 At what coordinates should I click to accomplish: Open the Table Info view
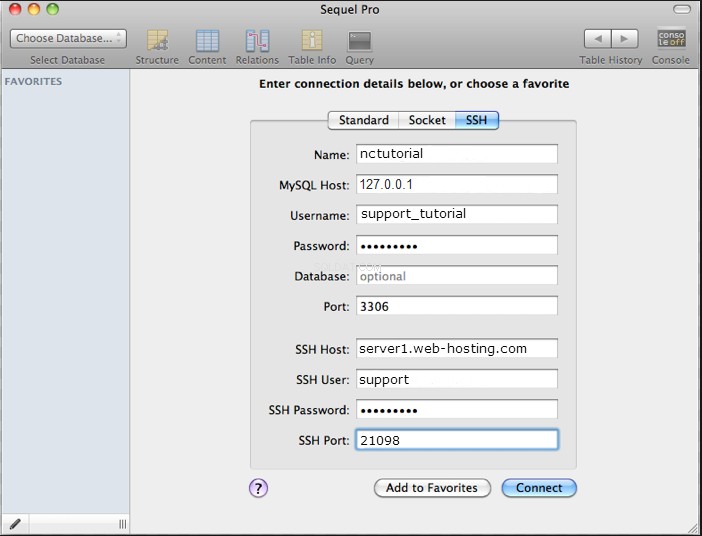[x=312, y=47]
